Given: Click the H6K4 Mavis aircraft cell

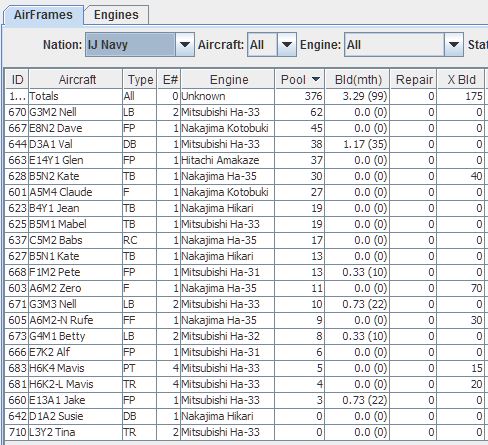Looking at the screenshot, I should [x=76, y=368].
